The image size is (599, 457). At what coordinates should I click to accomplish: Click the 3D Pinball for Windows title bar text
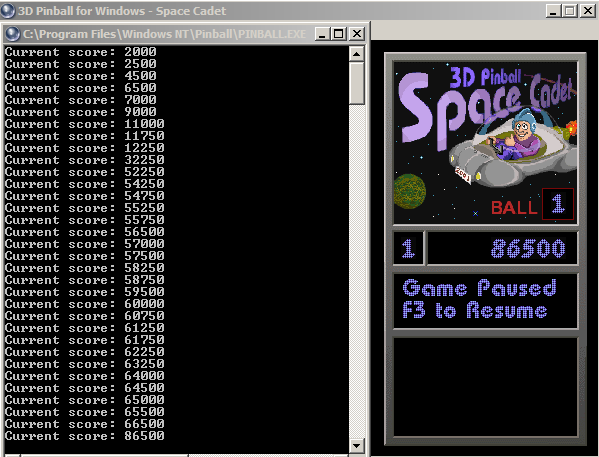click(122, 11)
